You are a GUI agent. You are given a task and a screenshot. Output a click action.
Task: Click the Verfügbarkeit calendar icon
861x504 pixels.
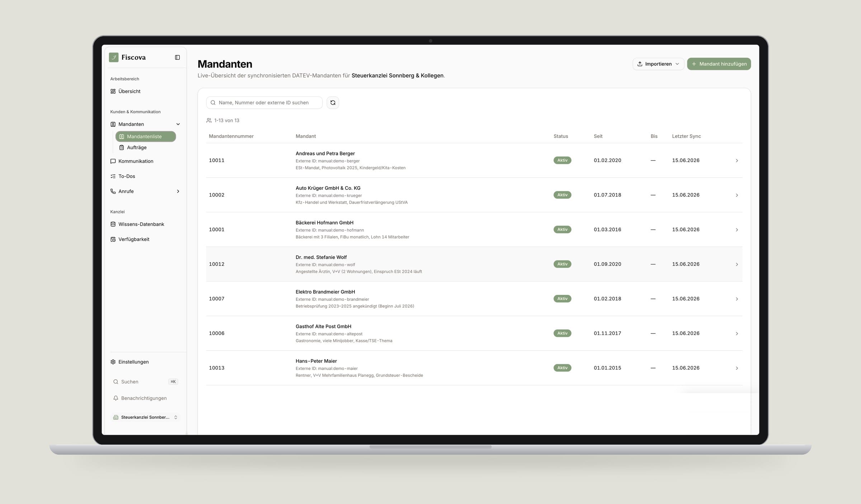(x=113, y=239)
